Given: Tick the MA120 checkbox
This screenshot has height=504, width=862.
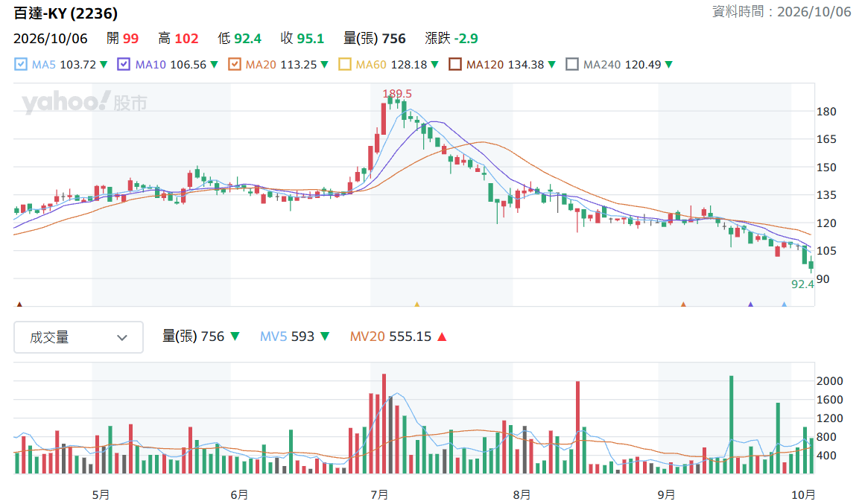Looking at the screenshot, I should tap(455, 64).
